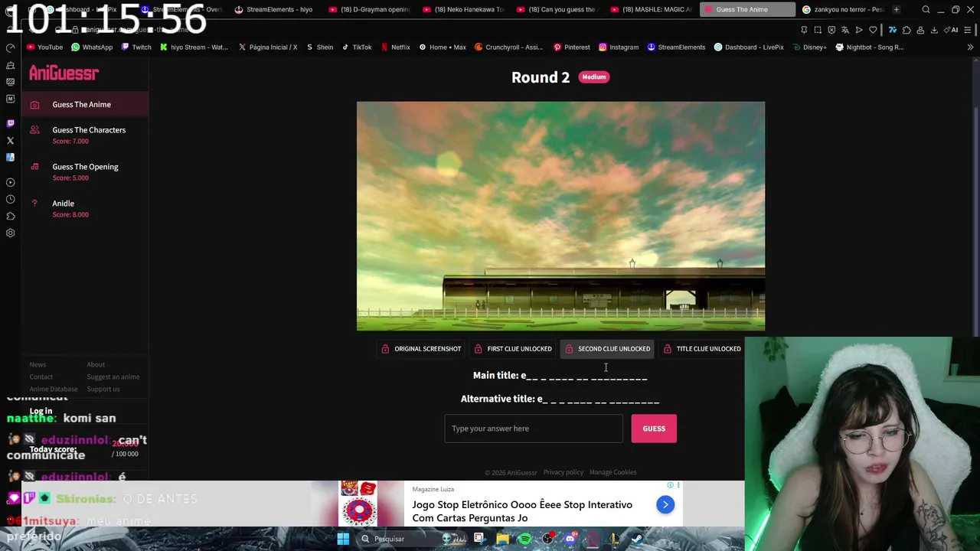Switch to the D-Grayman opening tab

click(369, 9)
